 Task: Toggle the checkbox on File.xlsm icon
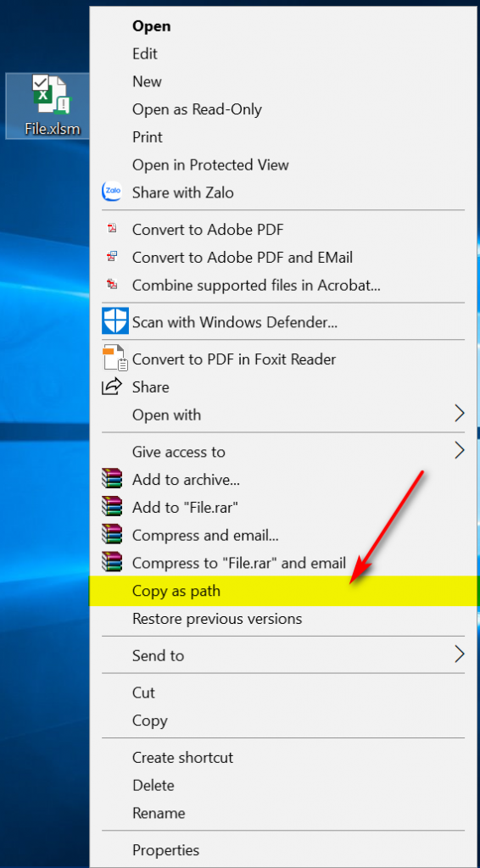41,83
